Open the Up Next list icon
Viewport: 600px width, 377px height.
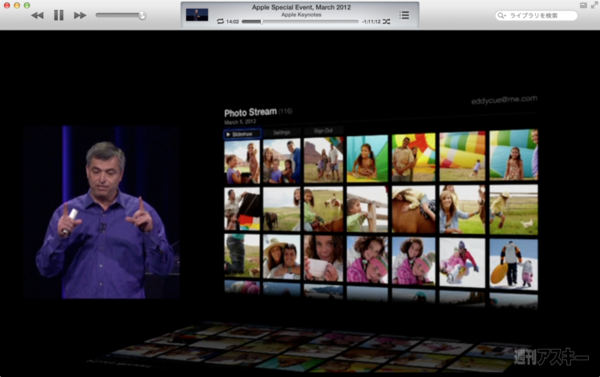click(404, 15)
